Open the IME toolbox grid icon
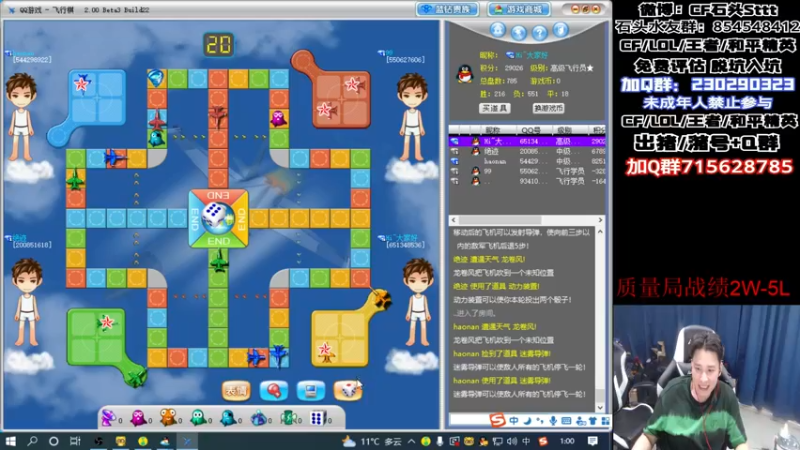 point(605,421)
